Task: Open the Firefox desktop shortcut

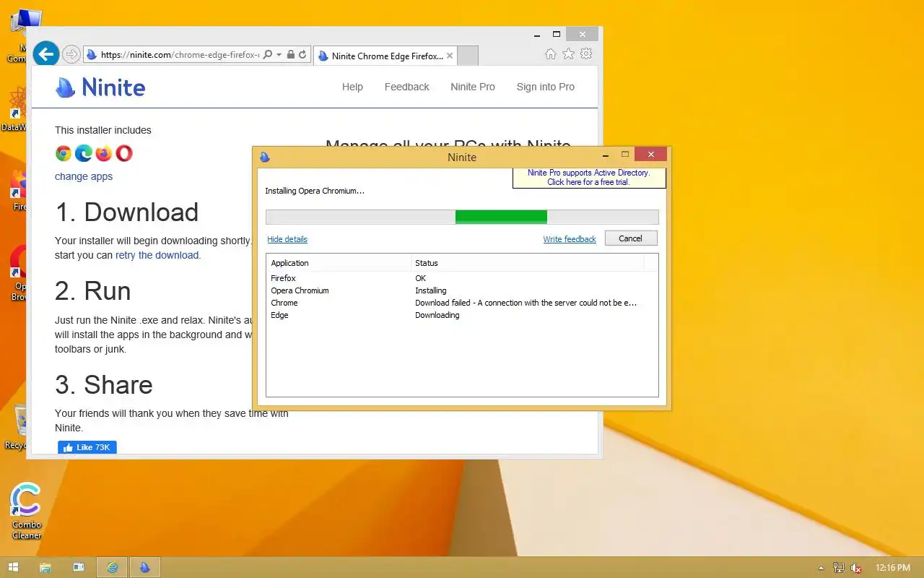Action: [x=18, y=190]
